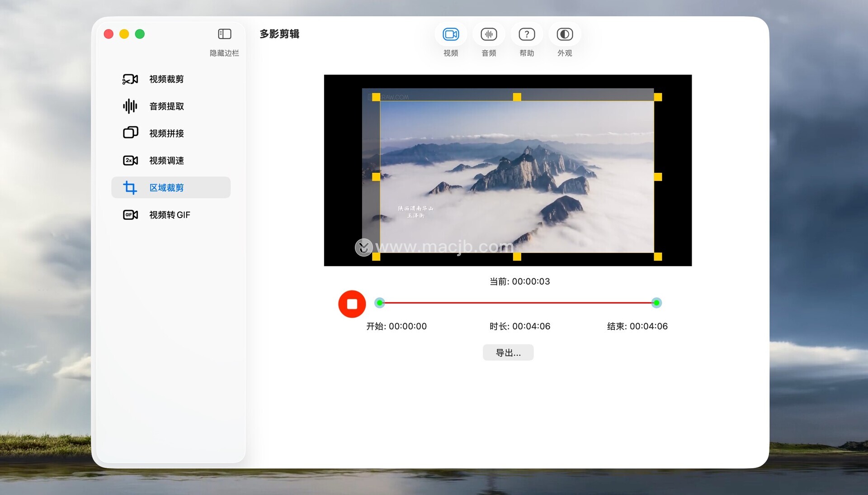Image resolution: width=868 pixels, height=495 pixels.
Task: Click the video trim scissors icon
Action: pos(130,79)
